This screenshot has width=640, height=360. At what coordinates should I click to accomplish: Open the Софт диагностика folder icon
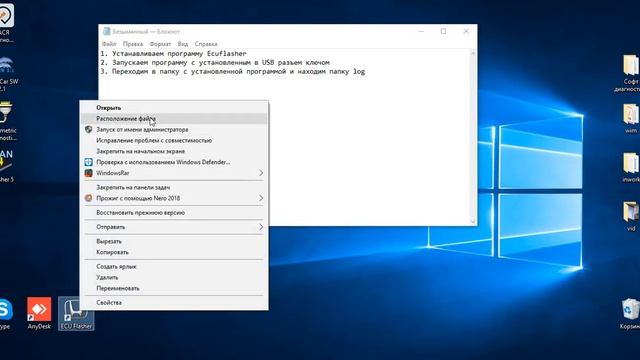(x=629, y=73)
